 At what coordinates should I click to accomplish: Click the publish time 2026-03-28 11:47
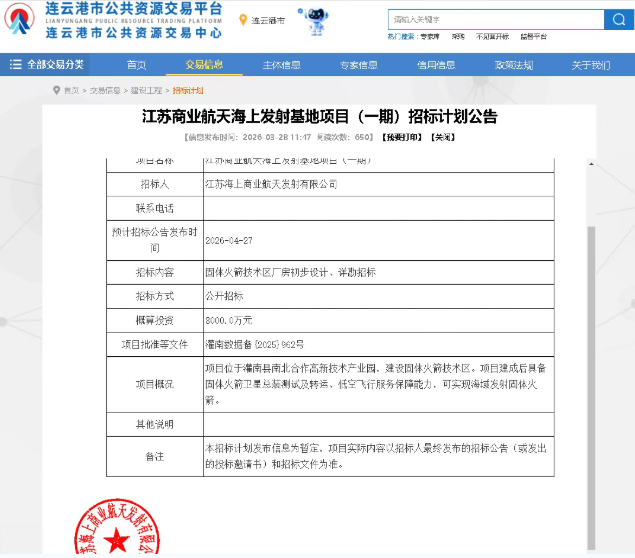point(277,137)
